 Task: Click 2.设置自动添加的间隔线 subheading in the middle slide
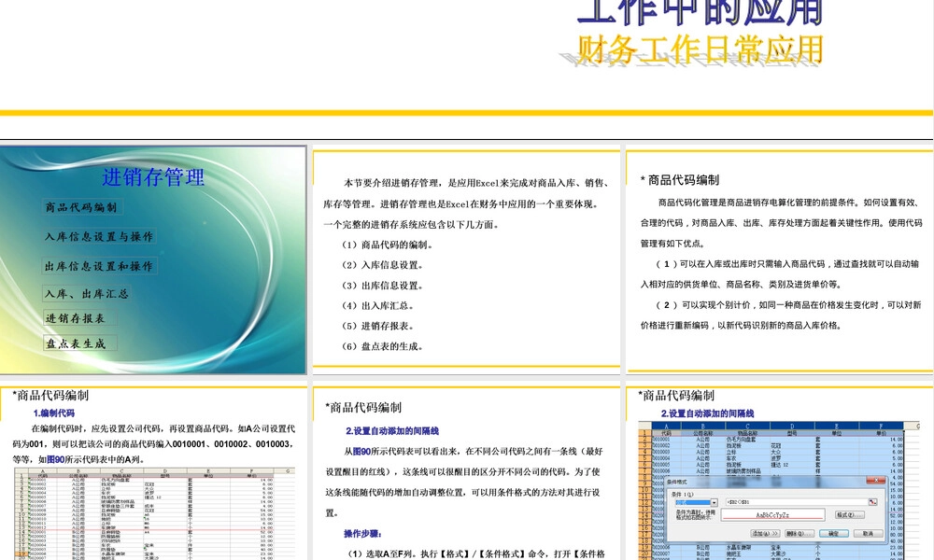[x=392, y=431]
